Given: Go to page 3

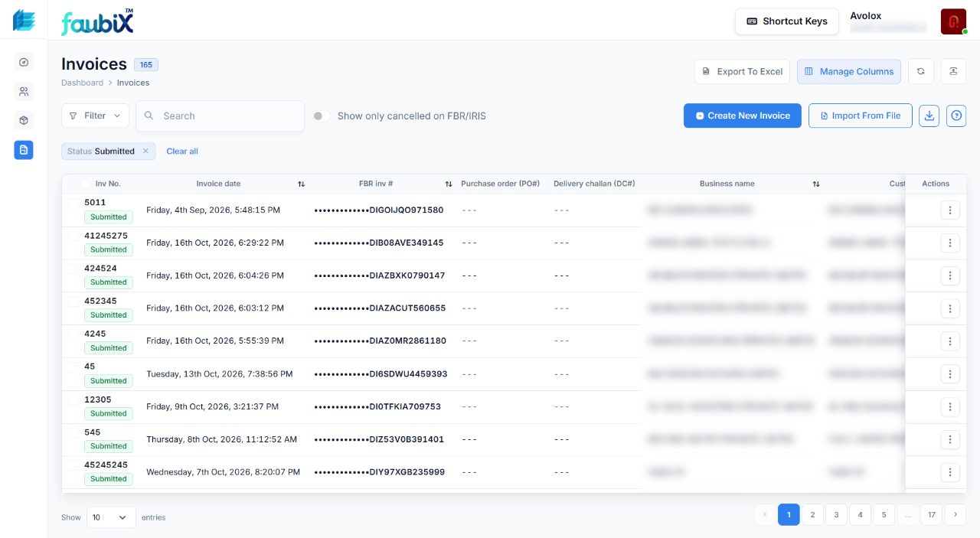Looking at the screenshot, I should 836,515.
